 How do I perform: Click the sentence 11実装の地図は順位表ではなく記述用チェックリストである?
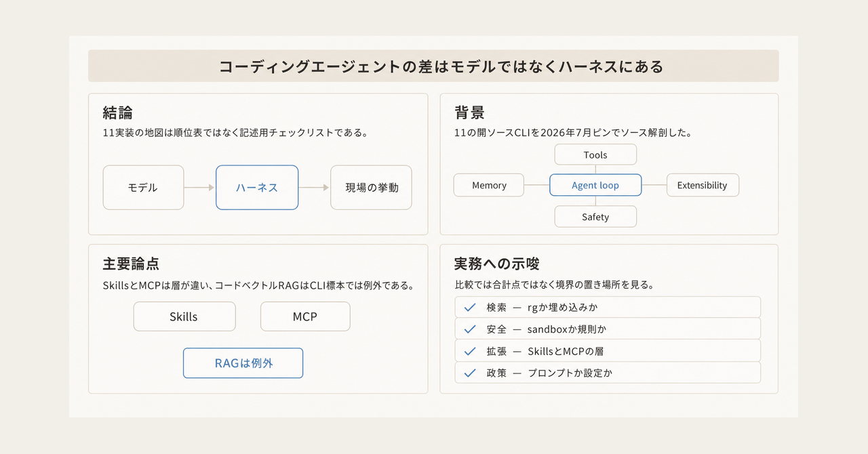pos(235,133)
